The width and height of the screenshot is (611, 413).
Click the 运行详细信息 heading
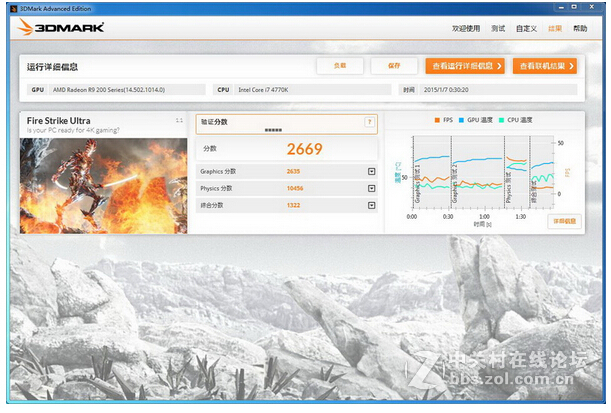(52, 67)
